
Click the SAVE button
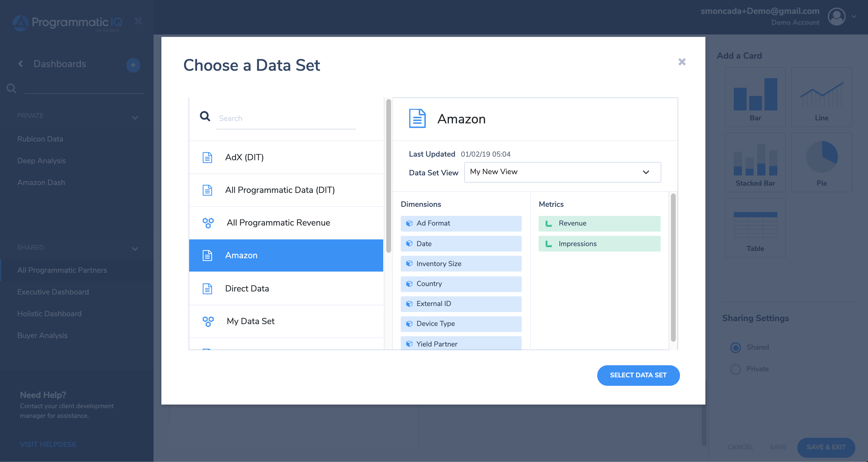(778, 447)
